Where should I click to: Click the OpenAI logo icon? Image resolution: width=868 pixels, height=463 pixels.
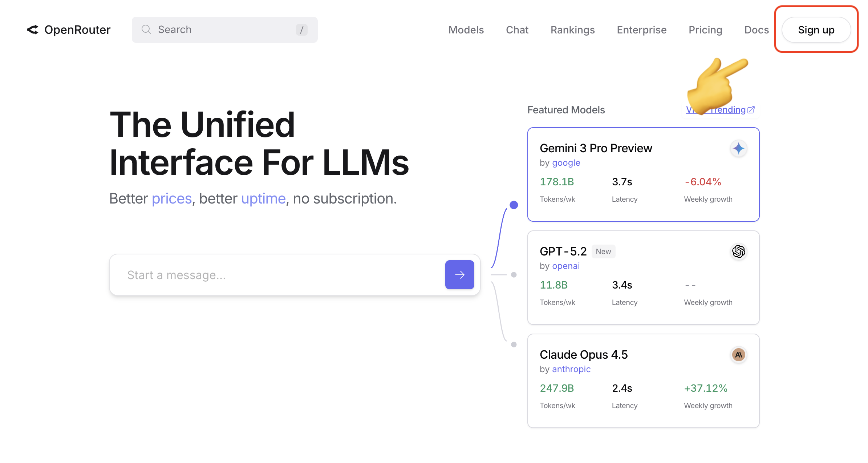[x=738, y=251]
